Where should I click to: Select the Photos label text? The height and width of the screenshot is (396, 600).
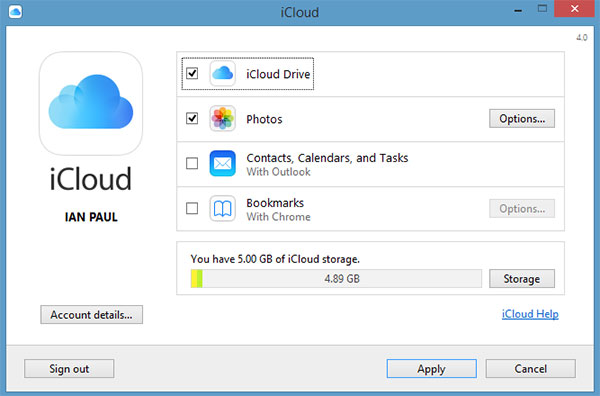(264, 119)
